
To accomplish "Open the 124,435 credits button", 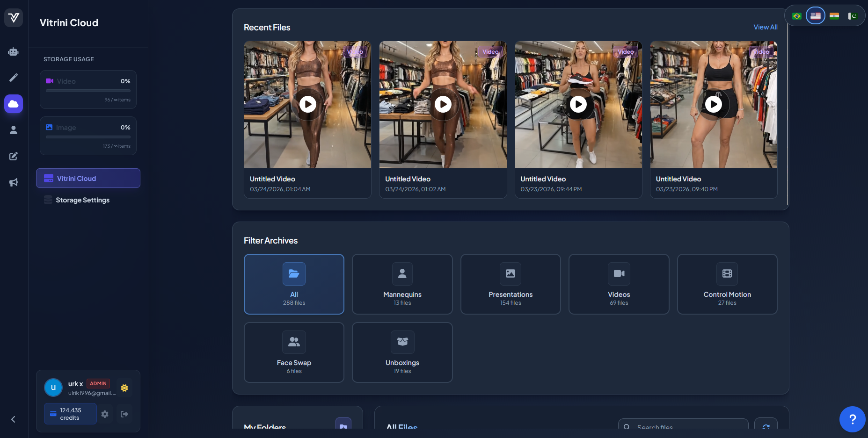I will pyautogui.click(x=70, y=414).
